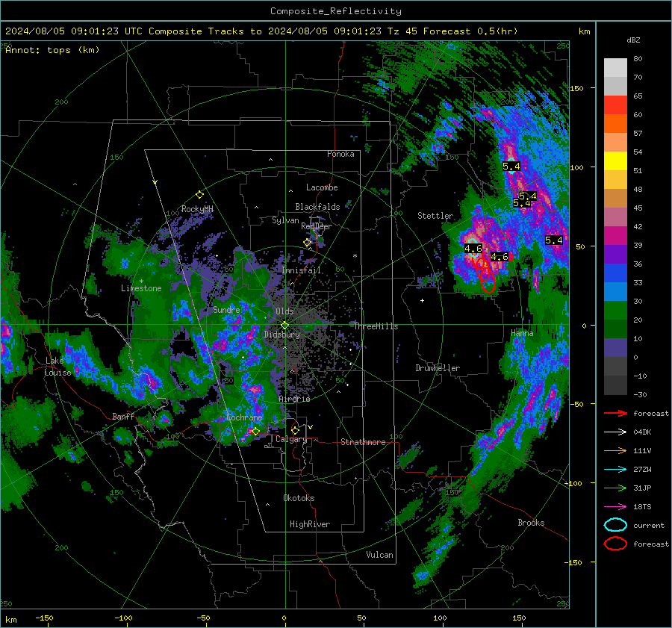Click the 'Ponoka' town label
The width and height of the screenshot is (672, 628).
[x=340, y=154]
